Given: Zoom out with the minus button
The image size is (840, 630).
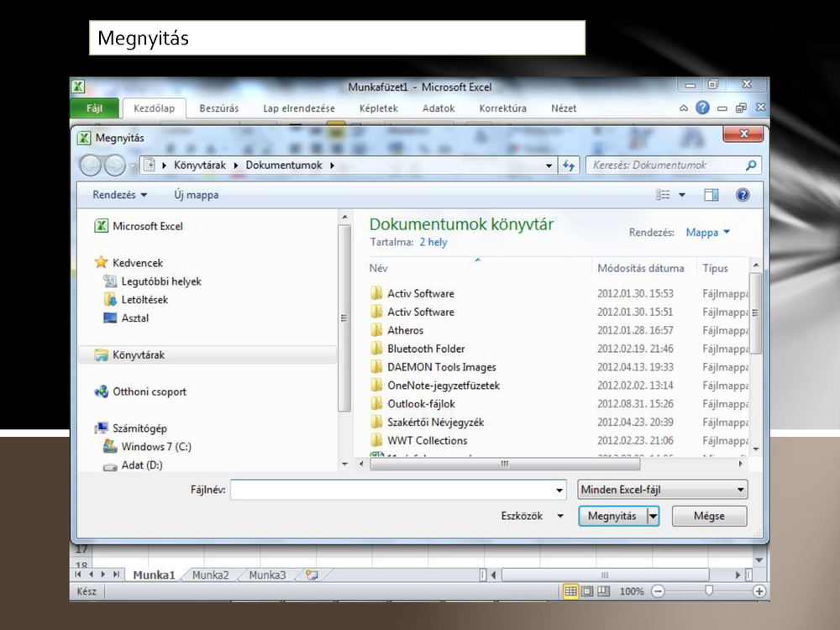Looking at the screenshot, I should tap(658, 591).
